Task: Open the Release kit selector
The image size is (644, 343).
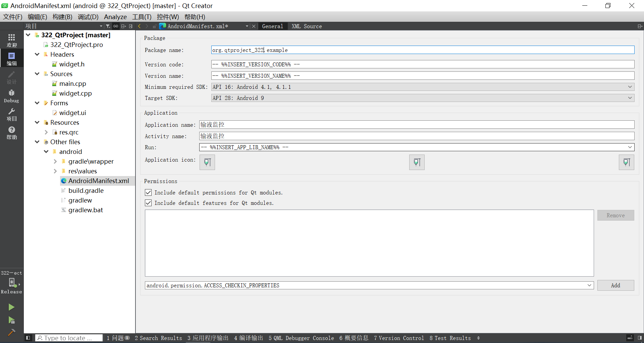Action: pos(12,283)
